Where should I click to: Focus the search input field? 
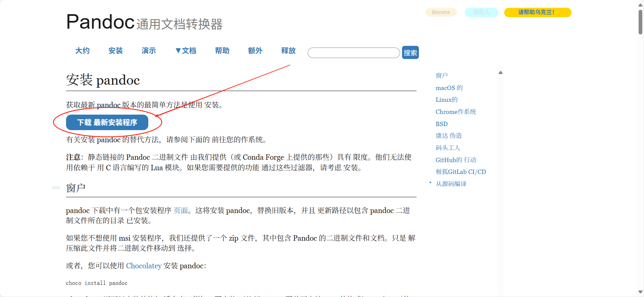click(x=354, y=53)
